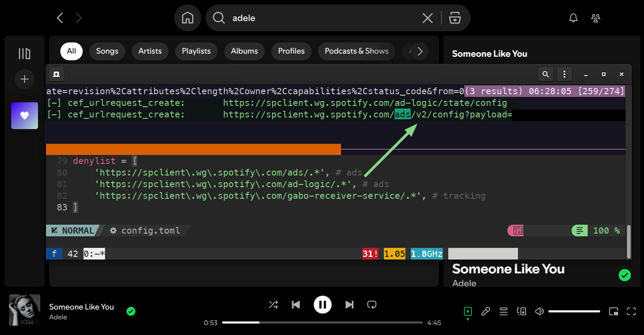This screenshot has width=644, height=335.
Task: Open Adele artist link in player bar
Action: (x=58, y=317)
